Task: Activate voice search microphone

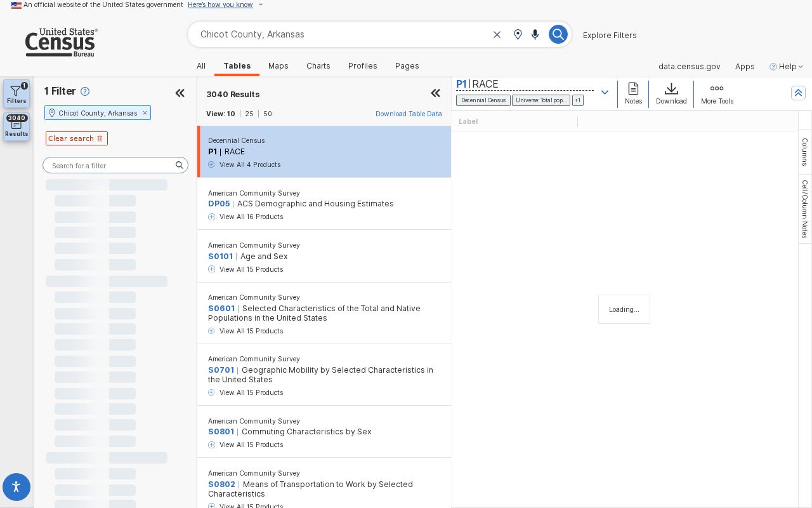Action: pos(535,34)
